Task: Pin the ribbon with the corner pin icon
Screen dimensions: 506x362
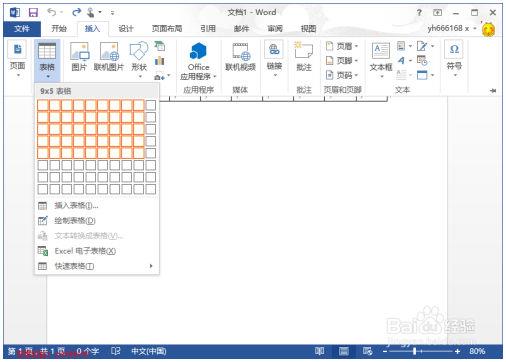Action: click(x=493, y=90)
